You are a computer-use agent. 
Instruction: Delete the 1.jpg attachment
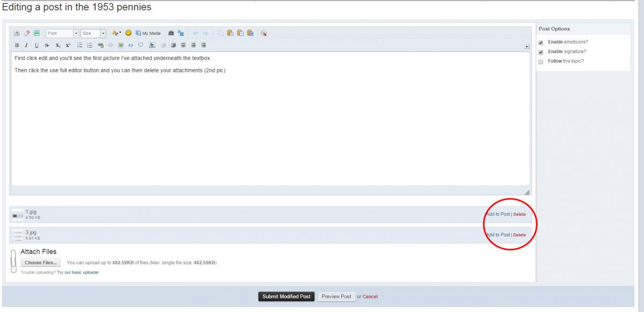(x=519, y=214)
